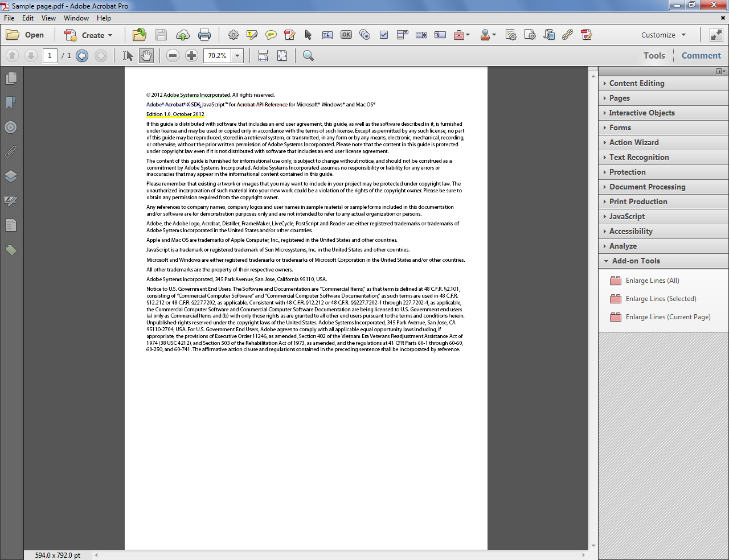Open the Page Thumbnails panel
Screen dimensions: 729x560
[10, 77]
